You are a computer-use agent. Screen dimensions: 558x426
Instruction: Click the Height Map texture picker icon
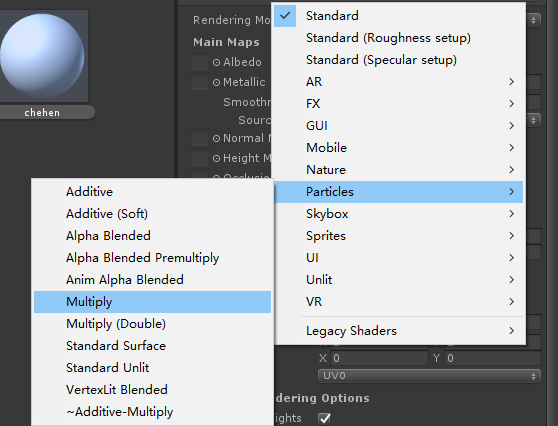(216, 158)
